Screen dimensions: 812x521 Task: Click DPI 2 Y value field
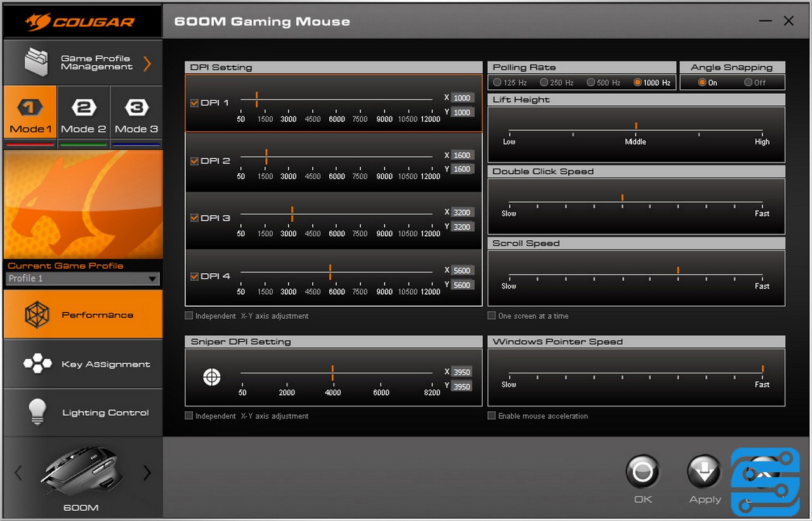click(x=462, y=169)
